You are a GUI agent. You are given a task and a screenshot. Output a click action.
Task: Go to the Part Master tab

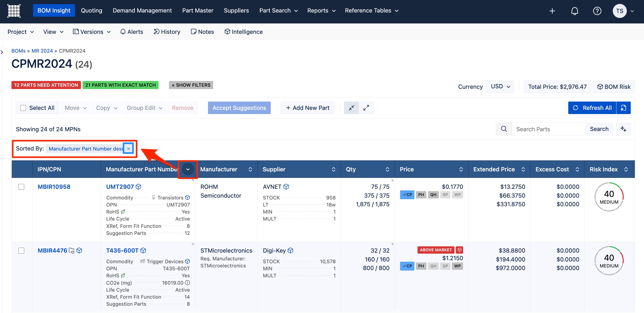click(x=198, y=10)
